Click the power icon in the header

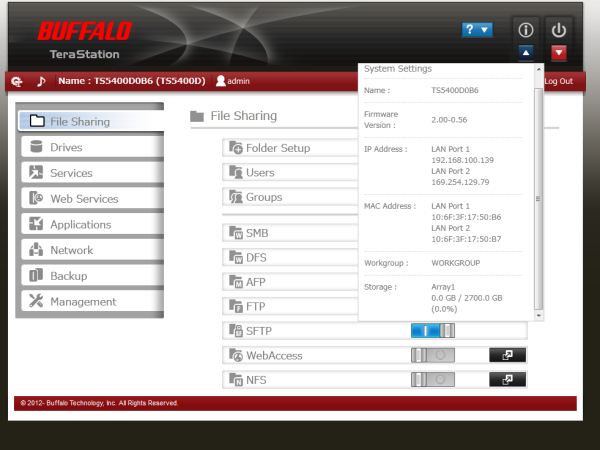click(x=560, y=29)
